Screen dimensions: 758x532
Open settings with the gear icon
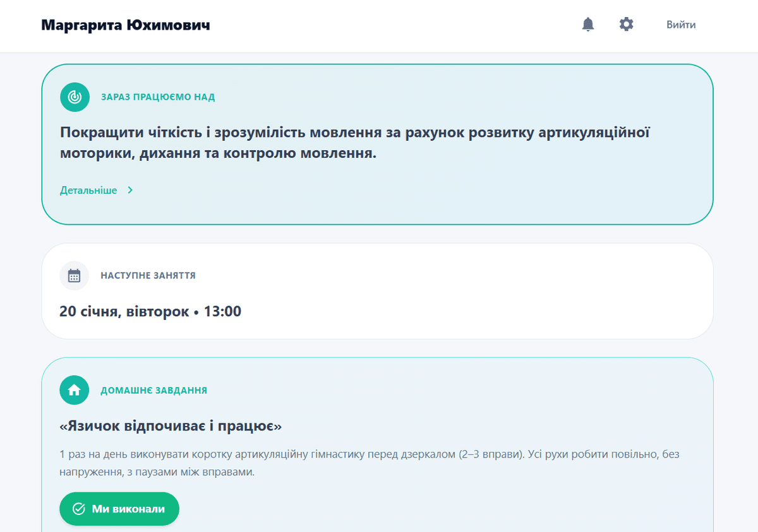[626, 25]
